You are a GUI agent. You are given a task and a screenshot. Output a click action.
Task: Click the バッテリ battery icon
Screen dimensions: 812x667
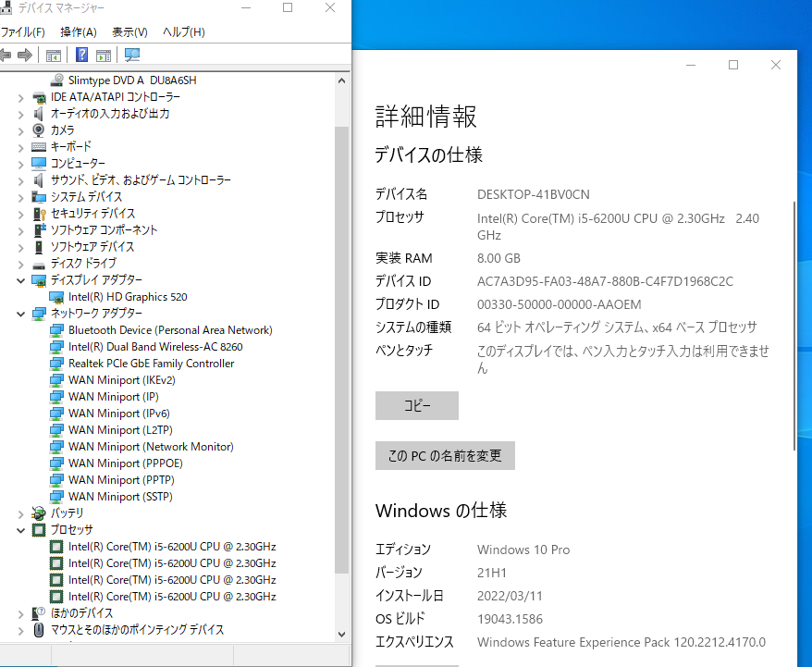(39, 513)
